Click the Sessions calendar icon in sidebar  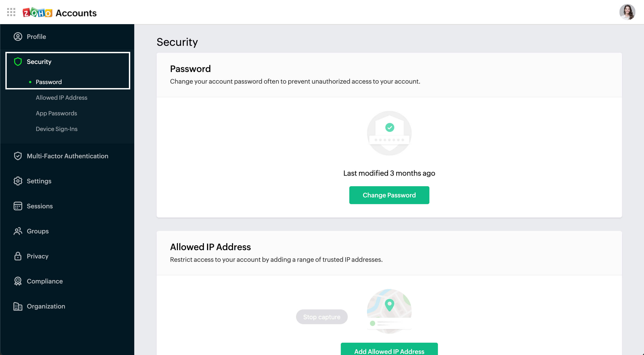tap(17, 206)
